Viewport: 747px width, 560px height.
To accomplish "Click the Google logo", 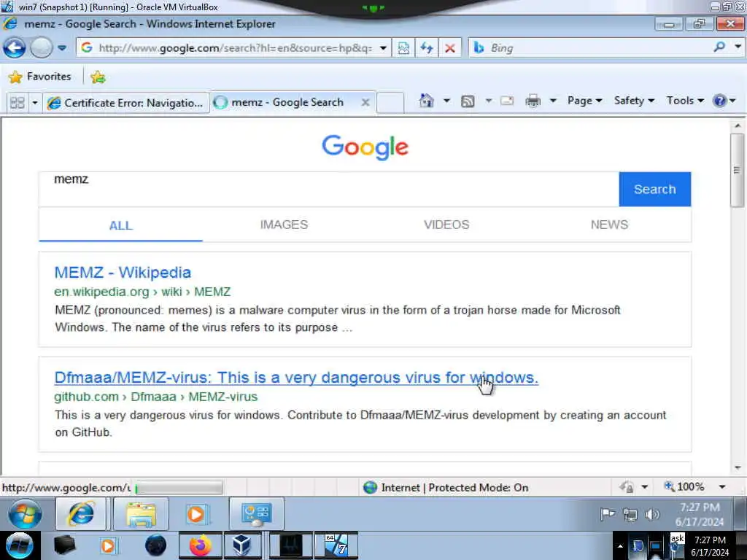I will (x=365, y=147).
